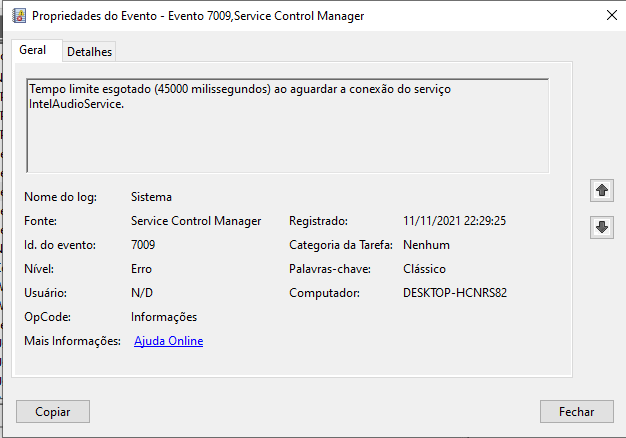Open the Ajuda Online link
Screen dimensions: 626x438
click(x=168, y=341)
